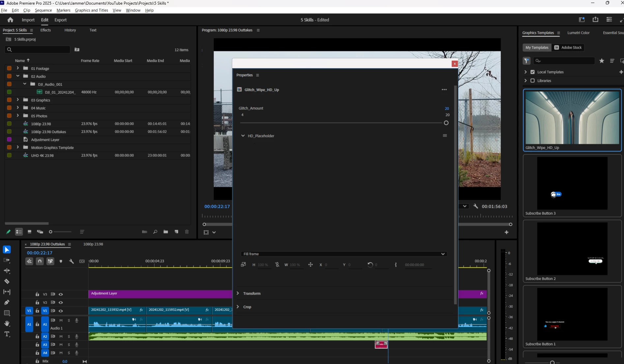Screen dimensions: 624x364
Task: Click the Export workspace button
Action: tap(60, 20)
